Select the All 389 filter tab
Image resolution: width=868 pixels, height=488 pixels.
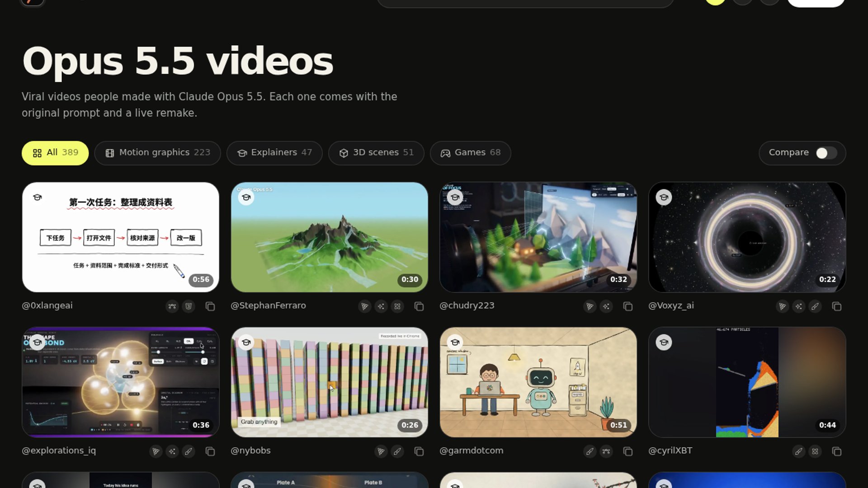pyautogui.click(x=55, y=153)
